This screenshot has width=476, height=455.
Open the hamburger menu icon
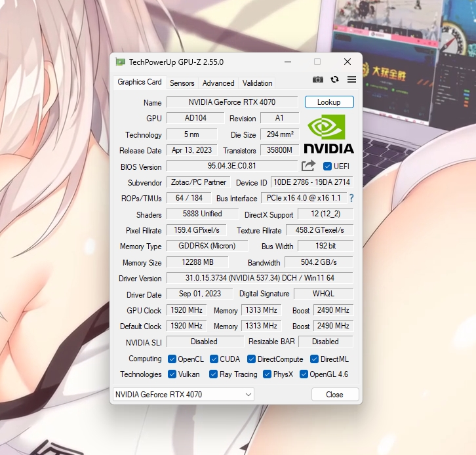click(351, 79)
